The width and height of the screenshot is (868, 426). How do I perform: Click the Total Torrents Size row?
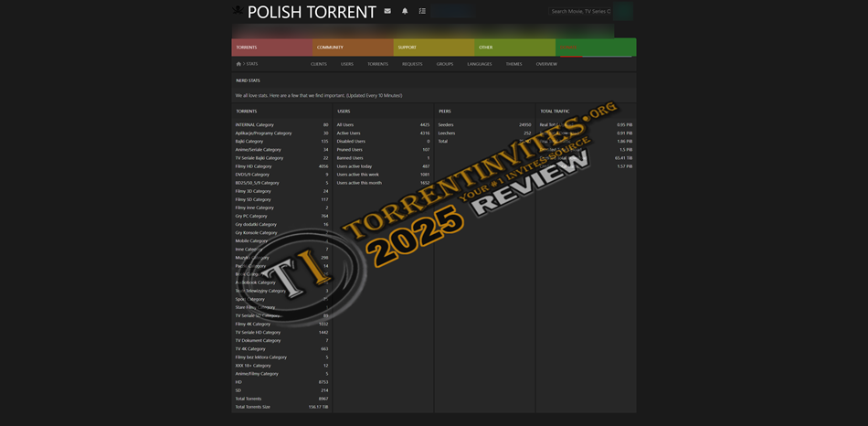(x=281, y=407)
